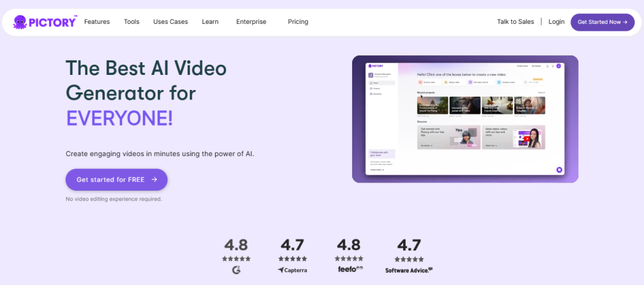644x285 pixels.
Task: Click the Get Started Now button
Action: click(x=602, y=22)
